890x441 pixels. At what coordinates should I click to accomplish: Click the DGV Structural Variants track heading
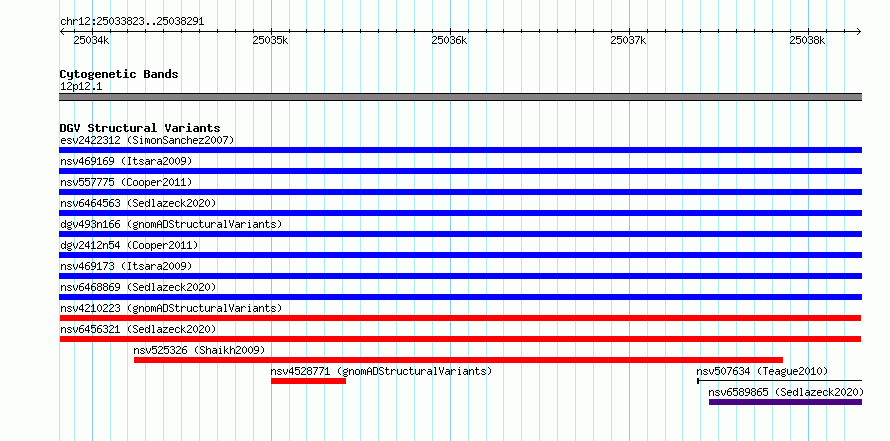(140, 128)
